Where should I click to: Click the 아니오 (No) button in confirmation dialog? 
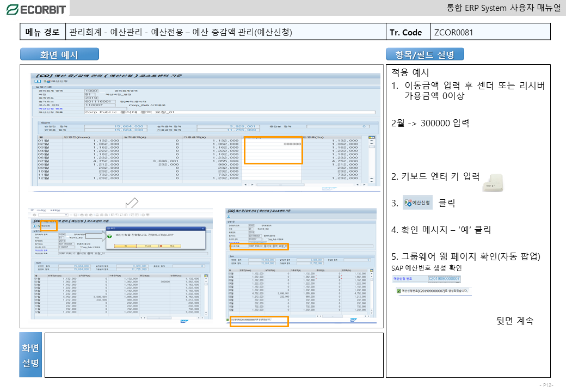148,246
